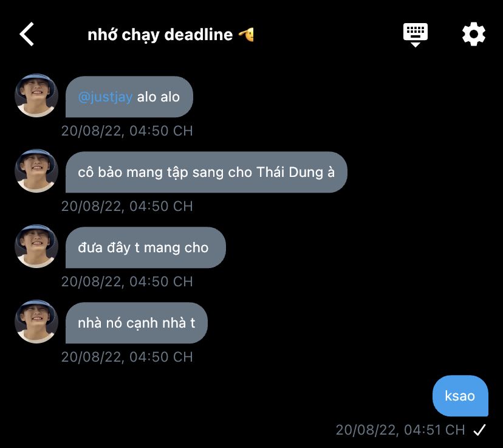This screenshot has height=448, width=503.
Task: Select the "nhà nó cạnh nhà t" bubble
Action: pyautogui.click(x=136, y=323)
